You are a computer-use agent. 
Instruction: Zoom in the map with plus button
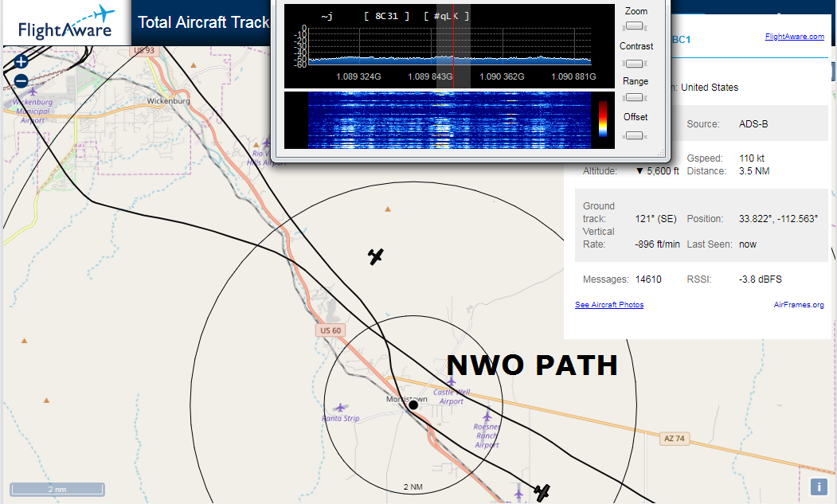click(x=21, y=62)
